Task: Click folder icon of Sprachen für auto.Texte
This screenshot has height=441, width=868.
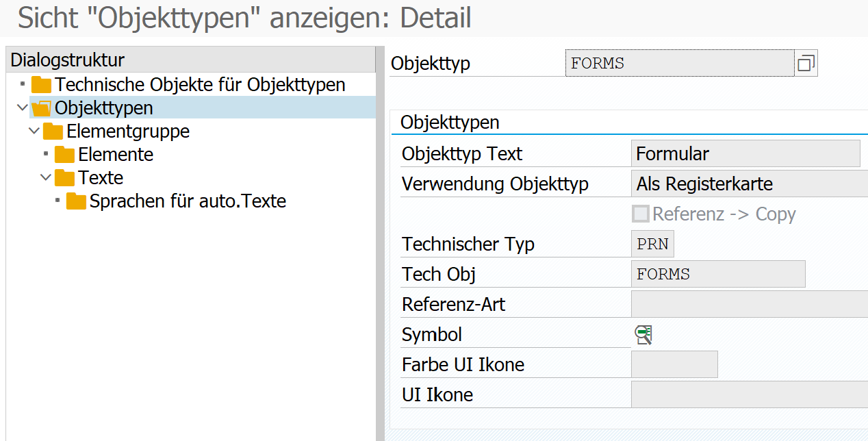Action: point(77,201)
